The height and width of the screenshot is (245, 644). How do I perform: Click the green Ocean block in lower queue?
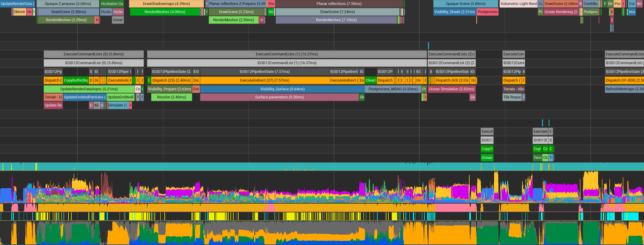[x=487, y=158]
